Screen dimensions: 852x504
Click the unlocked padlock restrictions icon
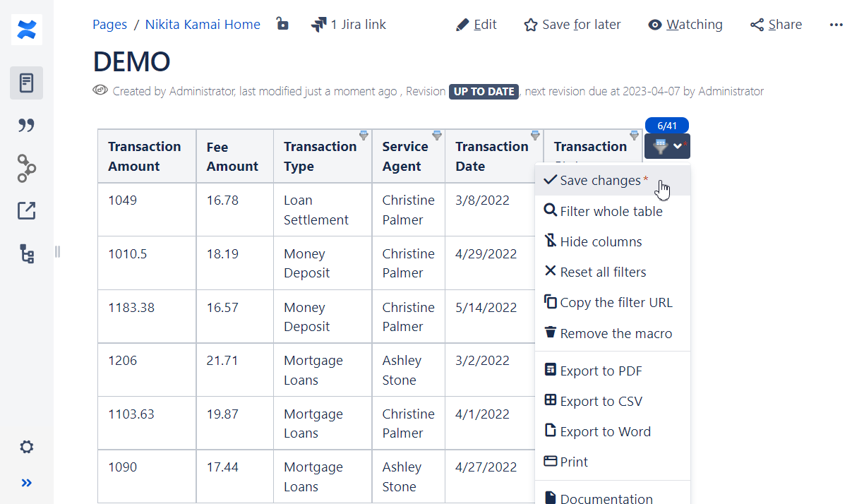click(x=282, y=23)
